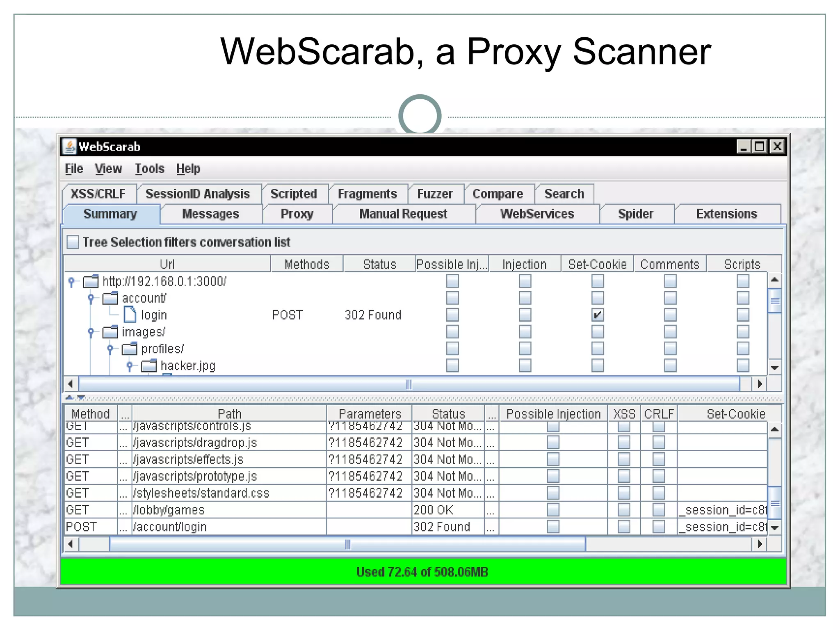Screen dimensions: 840x630
Task: Click the WebScarab title bar app icon
Action: [69, 146]
